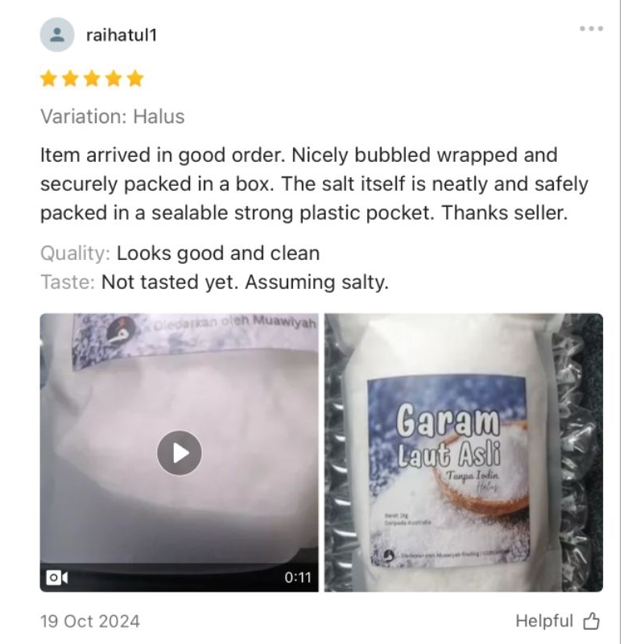Click the 0:11 video duration label
This screenshot has height=644, width=644.
[298, 577]
